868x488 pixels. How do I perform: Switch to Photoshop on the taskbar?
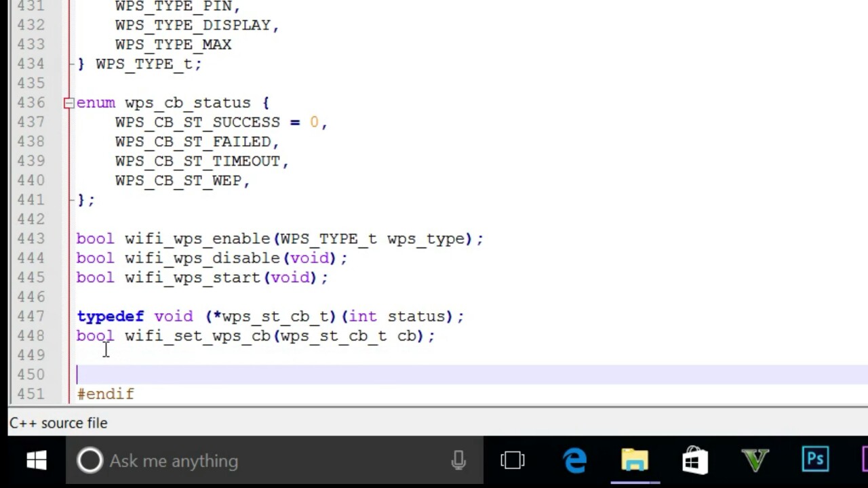(x=816, y=460)
